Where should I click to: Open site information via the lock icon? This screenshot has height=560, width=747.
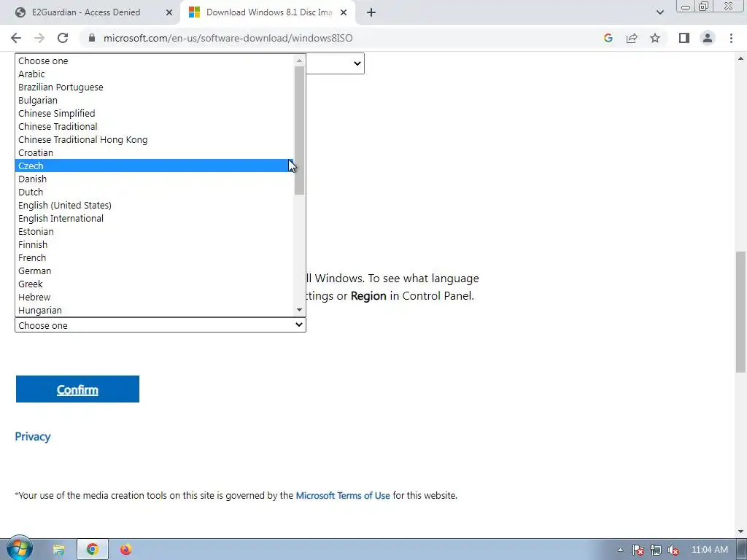click(x=92, y=38)
